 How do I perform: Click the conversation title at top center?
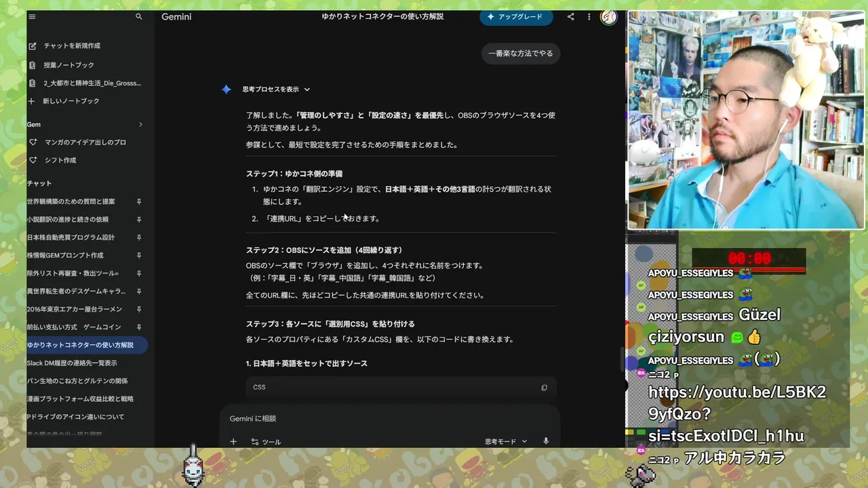[x=382, y=16]
